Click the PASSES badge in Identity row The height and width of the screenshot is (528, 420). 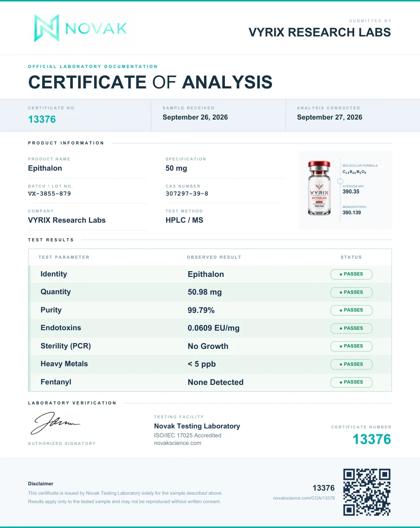pyautogui.click(x=351, y=274)
